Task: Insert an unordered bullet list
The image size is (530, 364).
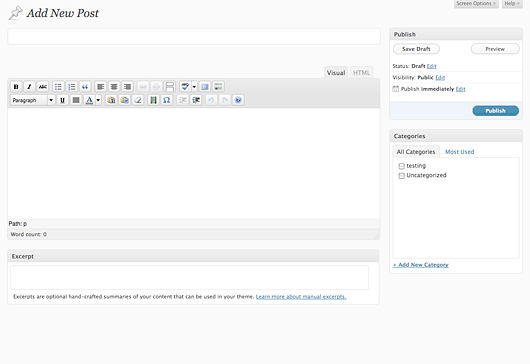Action: click(58, 87)
